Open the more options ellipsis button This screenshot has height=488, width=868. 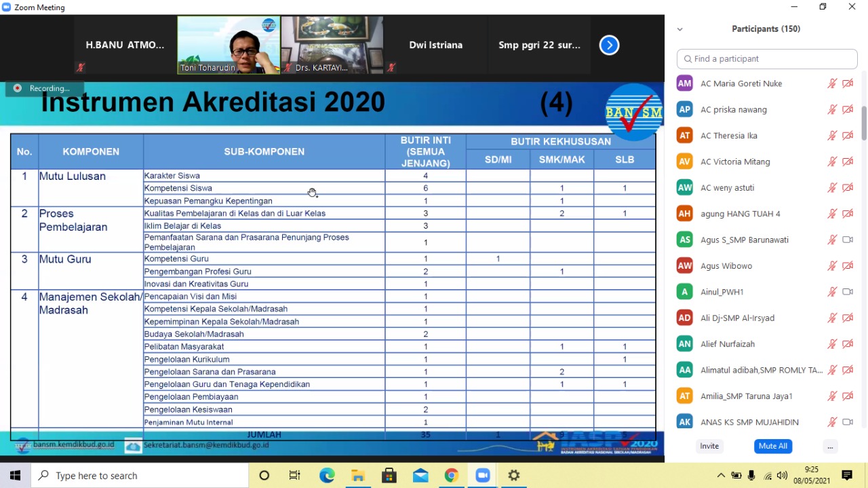[830, 446]
